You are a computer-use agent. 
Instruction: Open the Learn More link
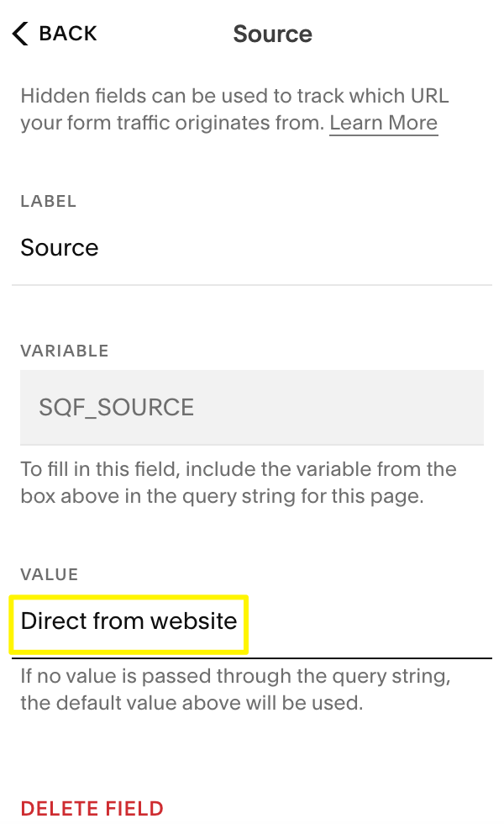383,124
